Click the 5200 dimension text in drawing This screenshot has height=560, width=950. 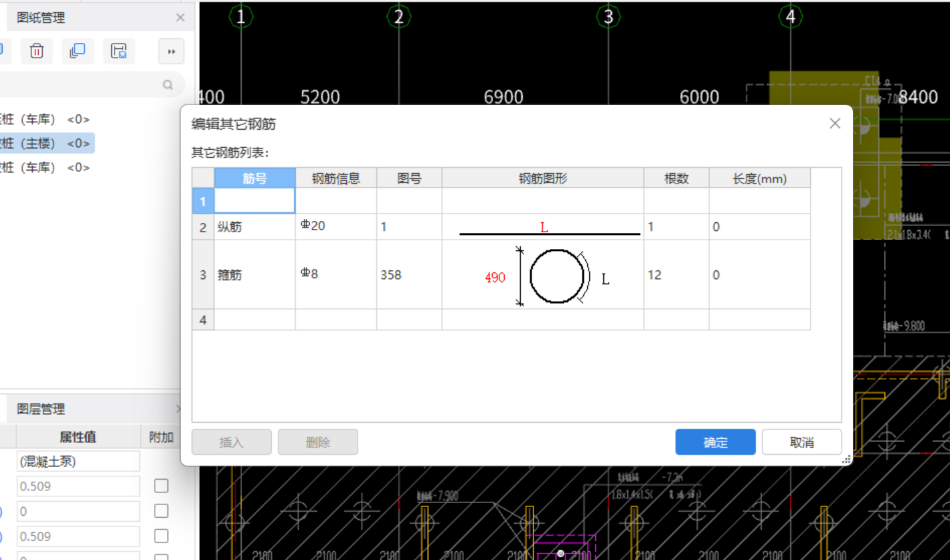(x=320, y=98)
